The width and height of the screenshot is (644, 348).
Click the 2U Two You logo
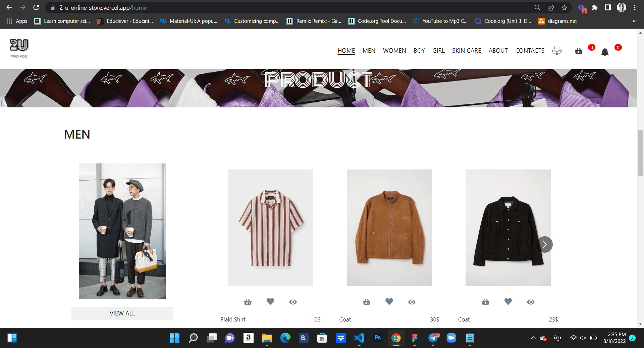tap(19, 49)
